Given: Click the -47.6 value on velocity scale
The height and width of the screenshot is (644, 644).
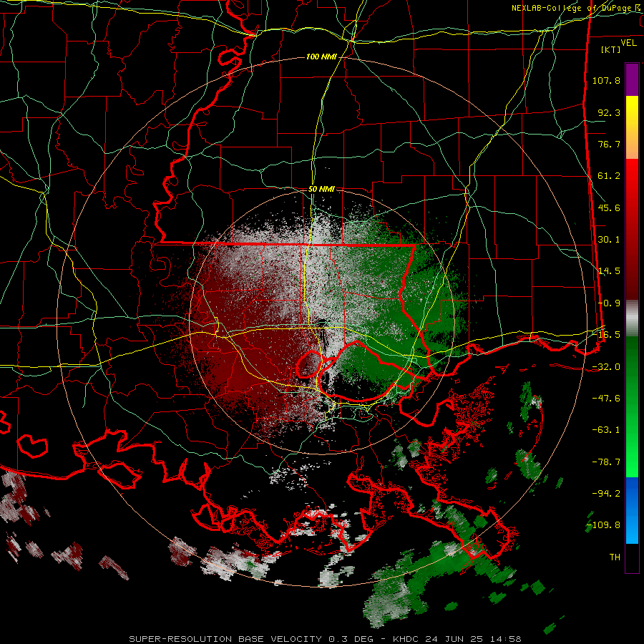Looking at the screenshot, I should (x=606, y=399).
